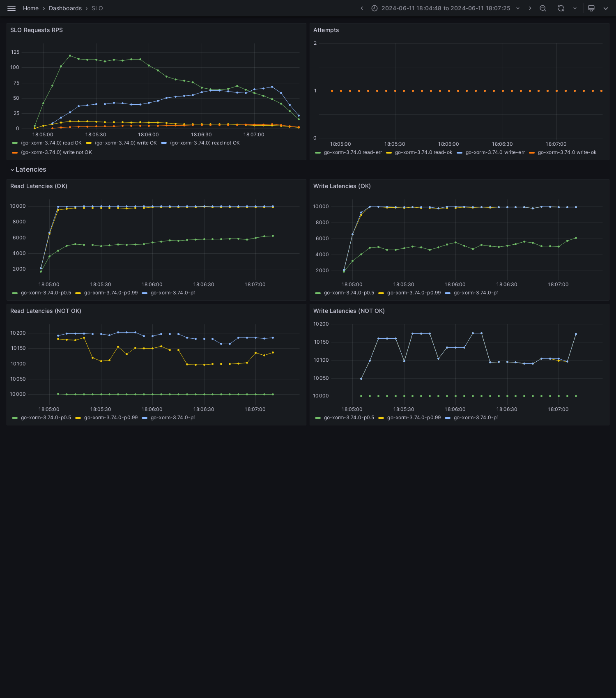Open Dashboards breadcrumb link
Viewport: 616px width, 698px height.
click(x=65, y=8)
